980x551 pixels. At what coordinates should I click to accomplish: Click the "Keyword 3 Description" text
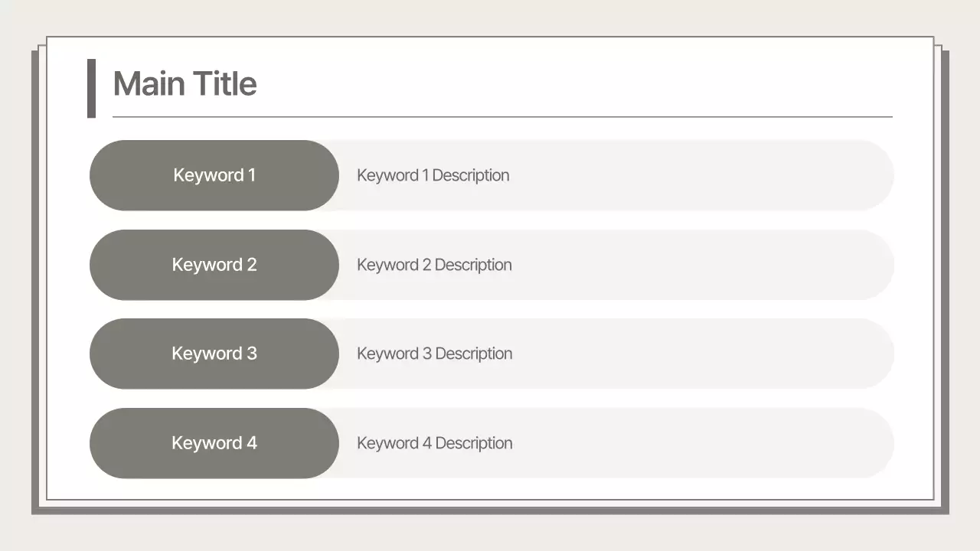[434, 354]
